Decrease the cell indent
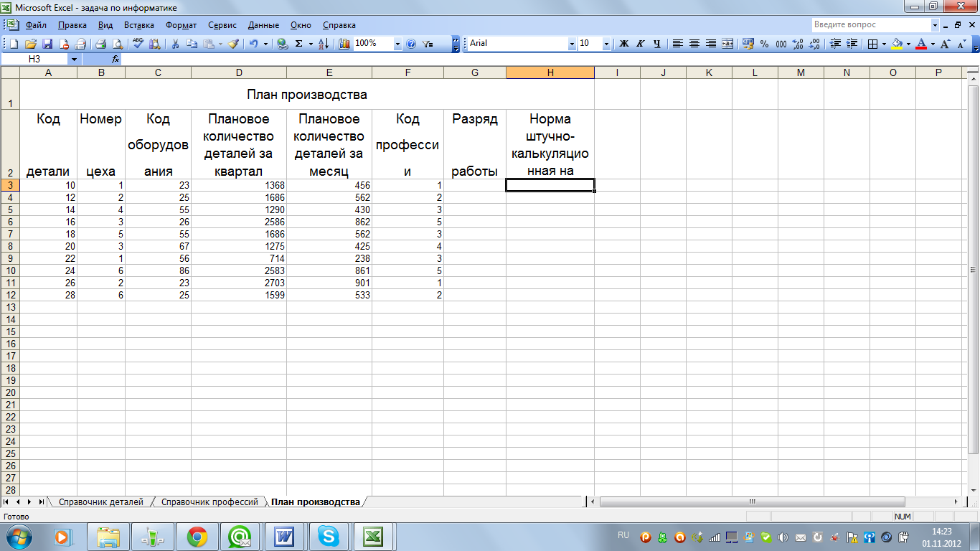The image size is (980, 551). [x=835, y=44]
